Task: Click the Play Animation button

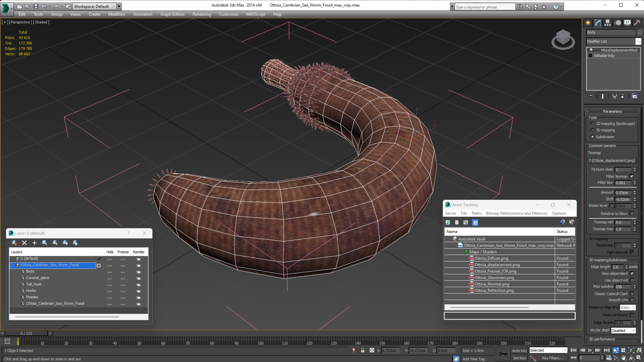Action: click(x=590, y=350)
